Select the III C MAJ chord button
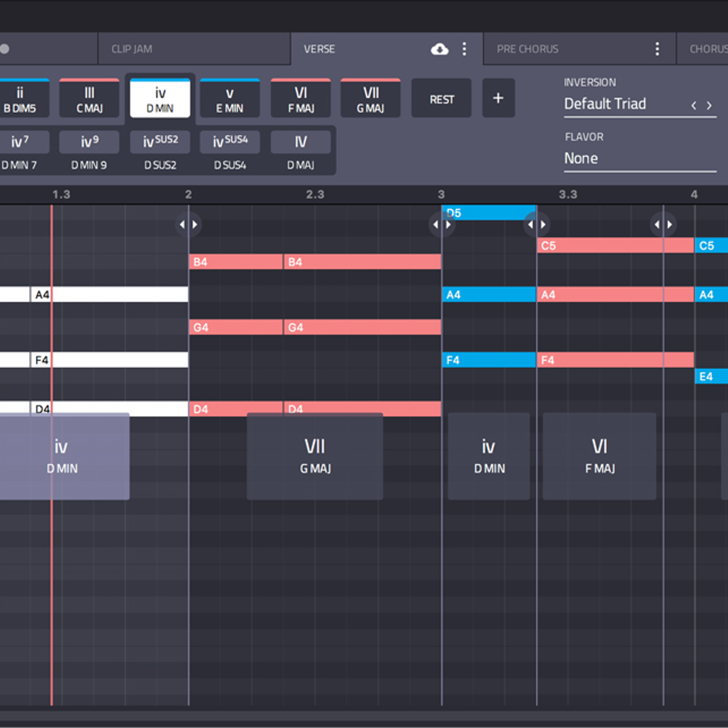Screen dimensions: 728x728 click(x=89, y=99)
